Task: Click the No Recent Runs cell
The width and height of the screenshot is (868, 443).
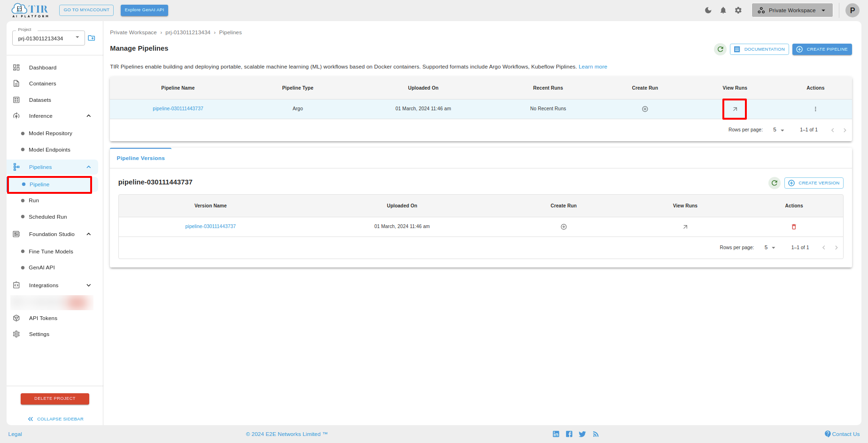Action: click(548, 108)
